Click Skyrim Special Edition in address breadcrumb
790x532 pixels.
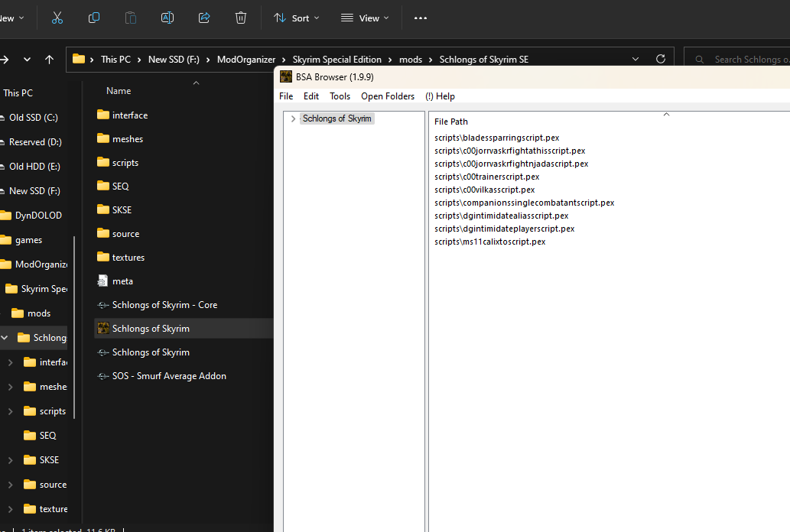(337, 60)
